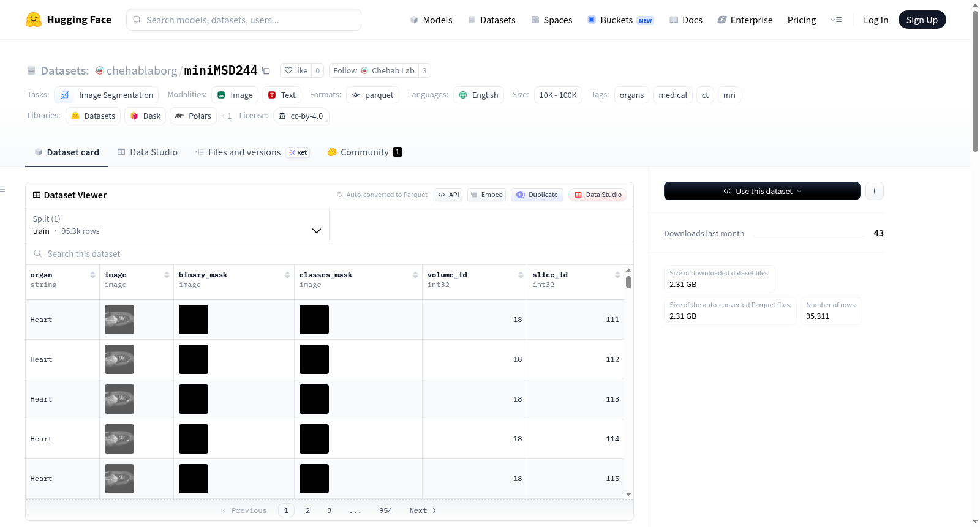Sort the classes_mask column
This screenshot has width=980, height=527.
pos(415,275)
